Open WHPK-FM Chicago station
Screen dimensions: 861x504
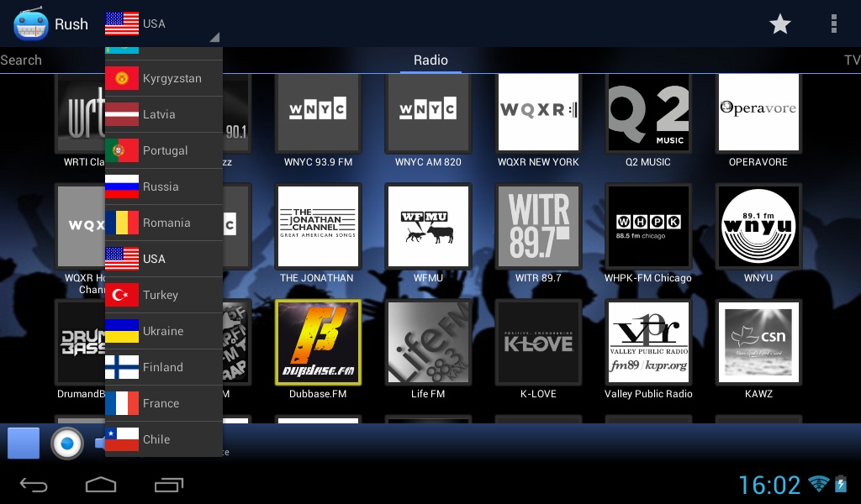click(x=648, y=233)
